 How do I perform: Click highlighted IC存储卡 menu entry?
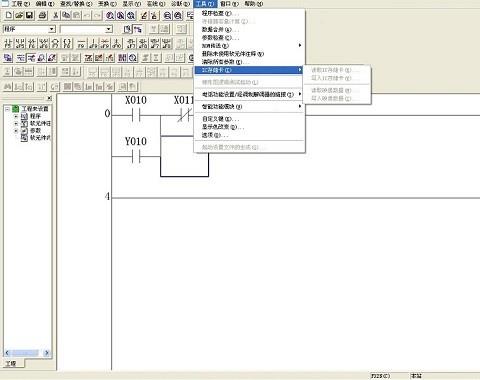coord(249,70)
